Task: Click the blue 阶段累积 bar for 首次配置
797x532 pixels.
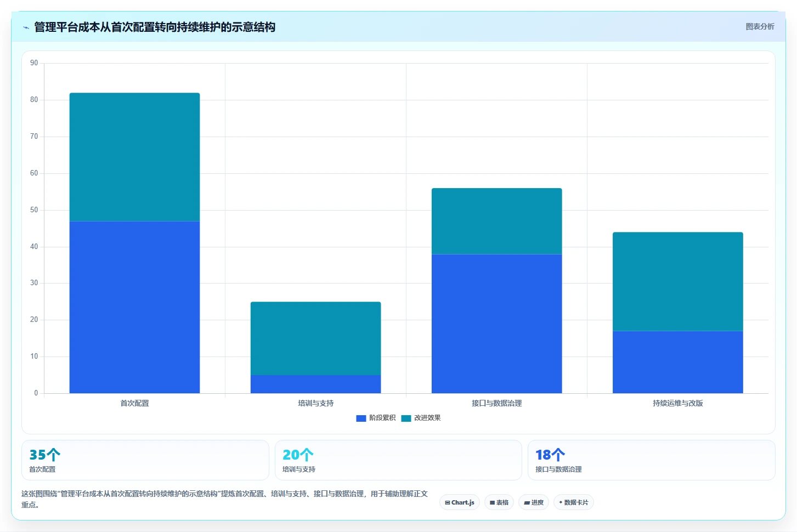Action: 134,307
